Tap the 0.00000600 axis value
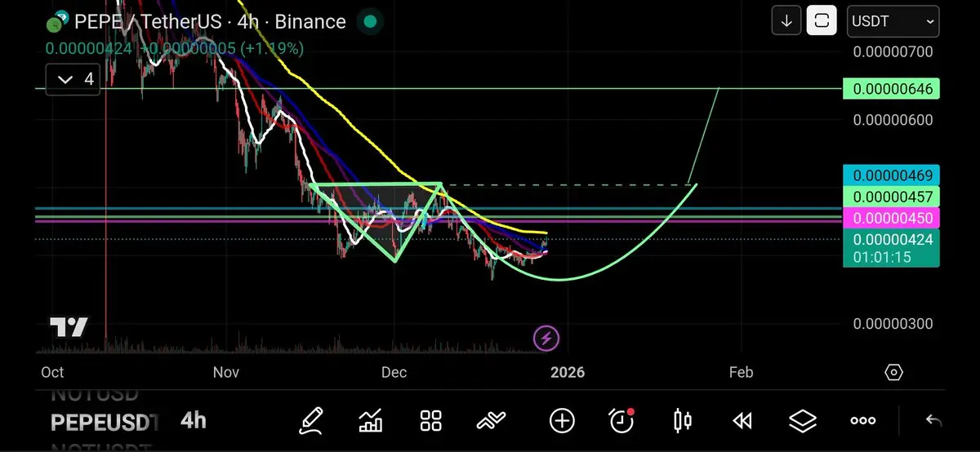This screenshot has height=452, width=980. click(893, 120)
